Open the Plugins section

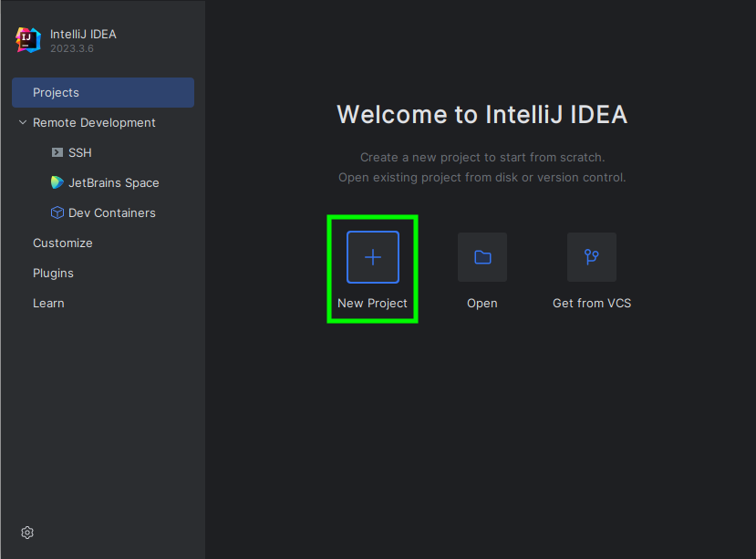pos(53,273)
